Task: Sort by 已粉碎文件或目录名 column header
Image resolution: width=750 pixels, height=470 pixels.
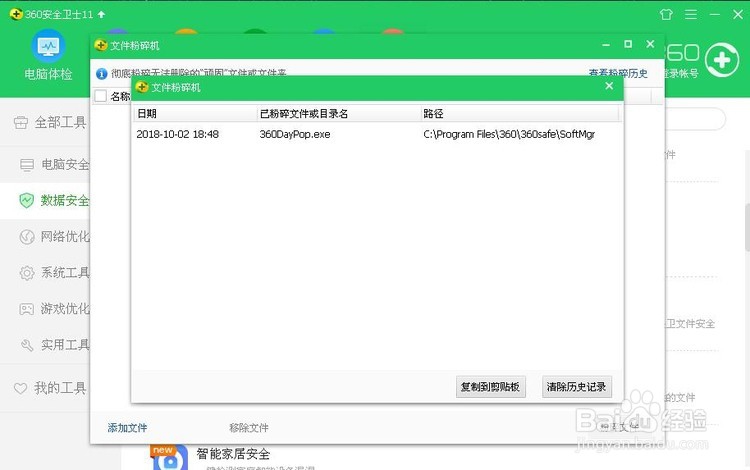Action: [x=339, y=113]
